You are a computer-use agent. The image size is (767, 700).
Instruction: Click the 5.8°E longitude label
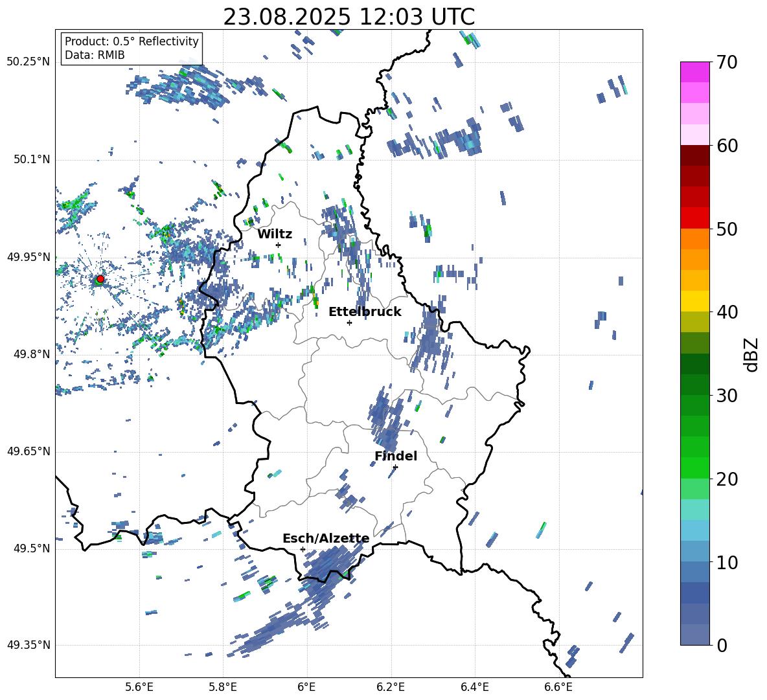223,687
